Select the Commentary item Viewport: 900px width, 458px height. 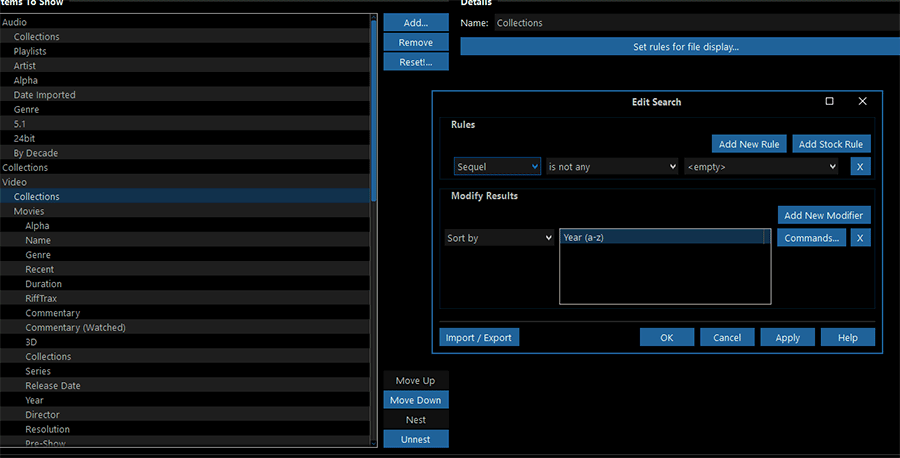click(x=185, y=313)
